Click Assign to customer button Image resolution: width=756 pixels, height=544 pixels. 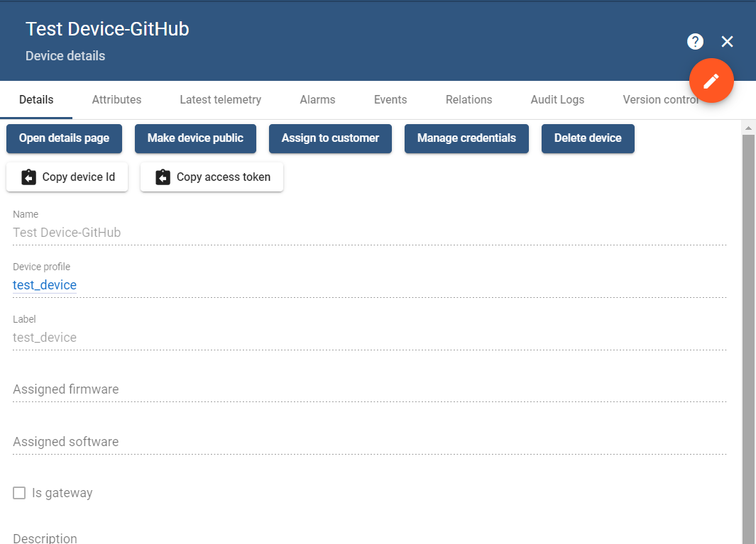coord(330,138)
